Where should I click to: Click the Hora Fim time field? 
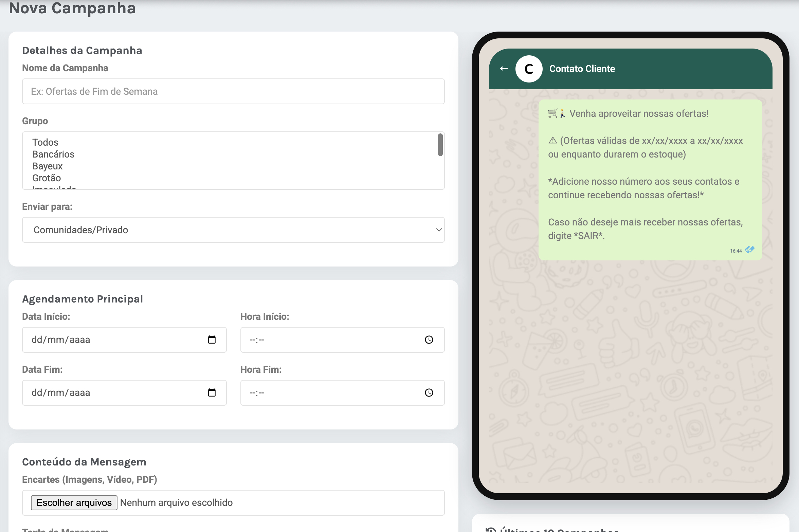coord(342,392)
